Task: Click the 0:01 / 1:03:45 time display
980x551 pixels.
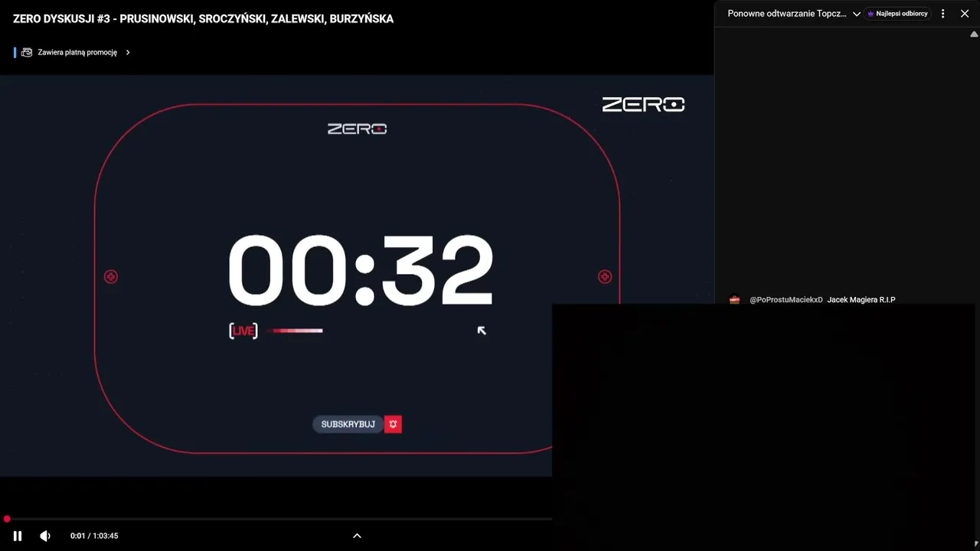Action: pyautogui.click(x=94, y=536)
